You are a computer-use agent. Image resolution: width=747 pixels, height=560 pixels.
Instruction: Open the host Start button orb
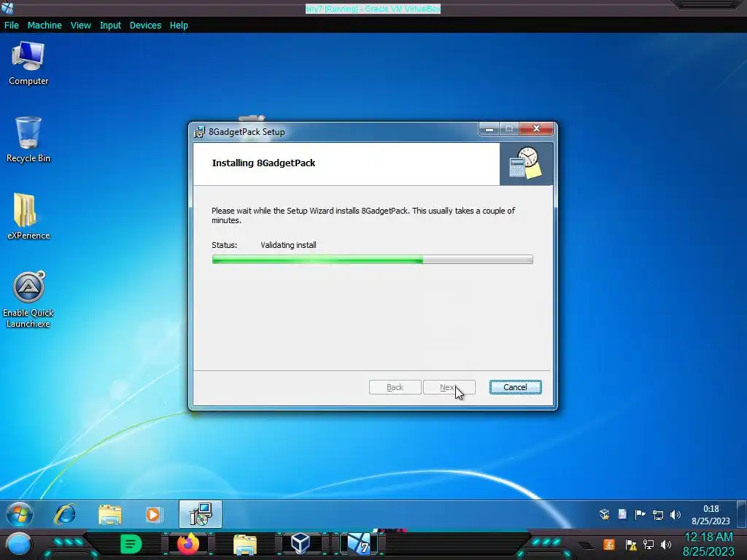coord(19,545)
